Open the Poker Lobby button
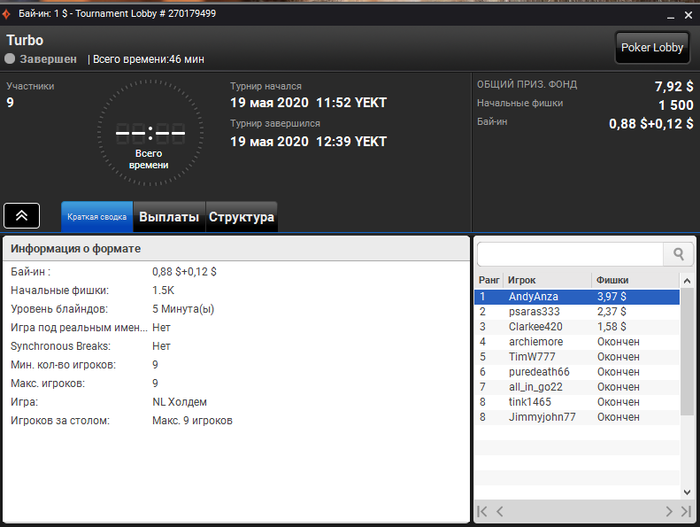 [x=652, y=47]
